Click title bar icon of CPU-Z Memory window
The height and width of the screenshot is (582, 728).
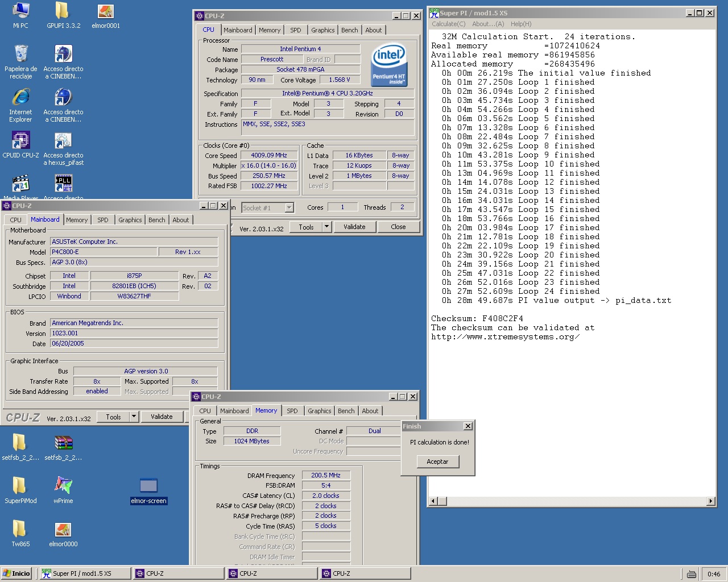196,397
